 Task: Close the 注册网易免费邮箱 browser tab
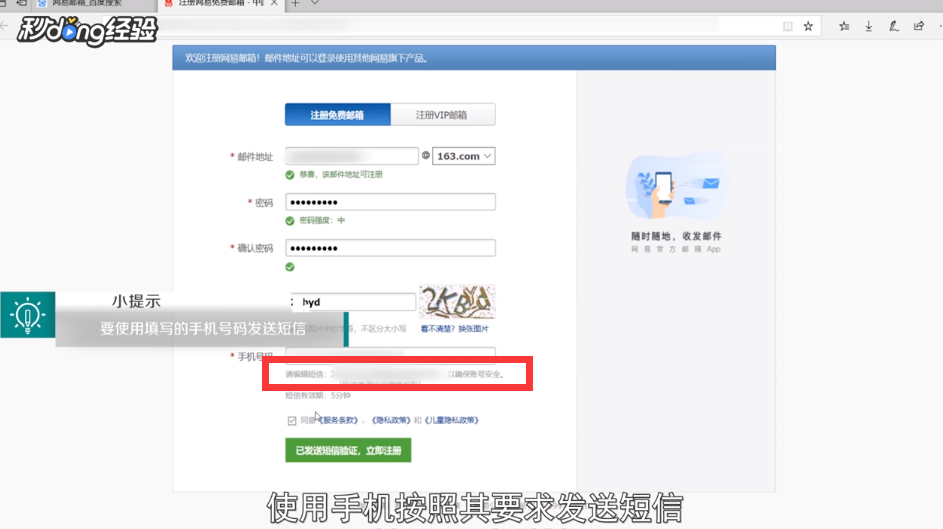click(274, 3)
